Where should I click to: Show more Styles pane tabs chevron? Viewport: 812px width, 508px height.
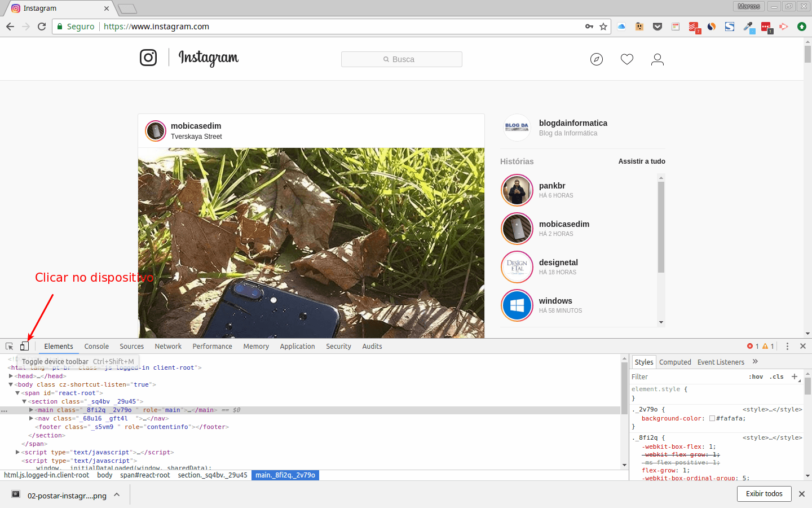755,362
